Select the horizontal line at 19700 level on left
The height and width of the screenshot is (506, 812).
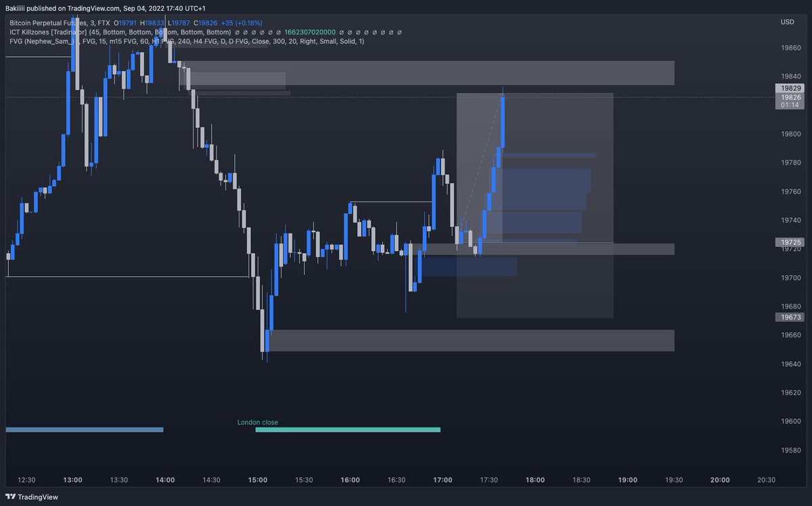128,277
